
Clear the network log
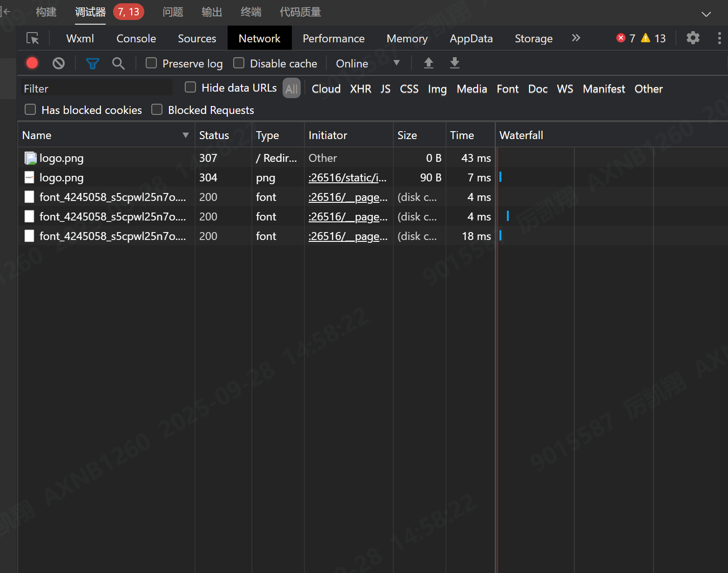(59, 63)
